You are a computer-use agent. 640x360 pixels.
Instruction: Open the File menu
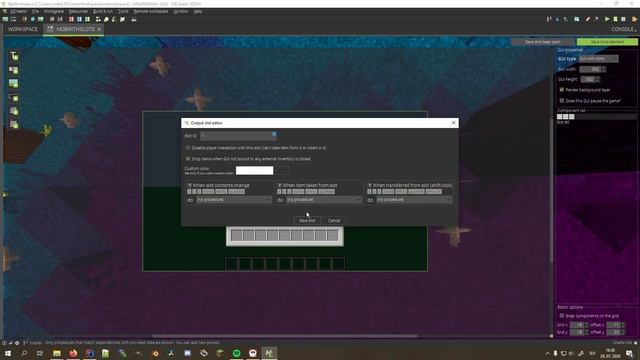click(x=36, y=11)
